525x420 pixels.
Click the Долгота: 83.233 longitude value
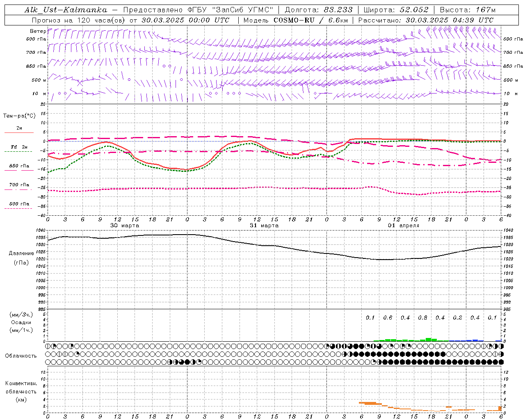319,10
